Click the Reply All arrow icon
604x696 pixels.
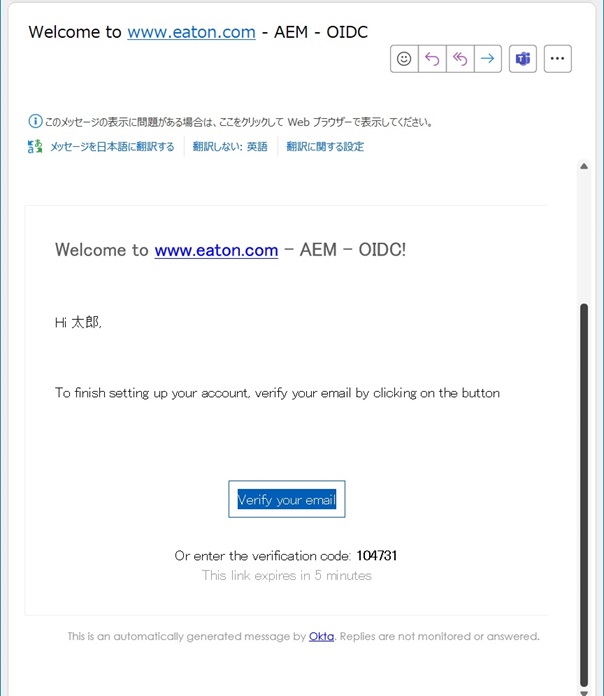(460, 59)
